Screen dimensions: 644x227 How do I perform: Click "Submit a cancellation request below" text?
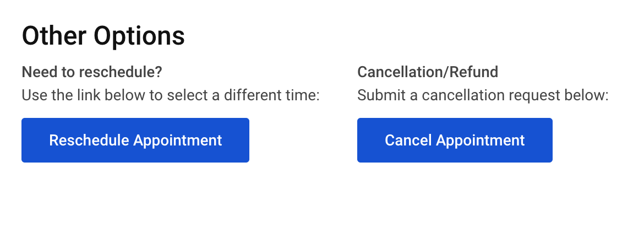click(483, 95)
